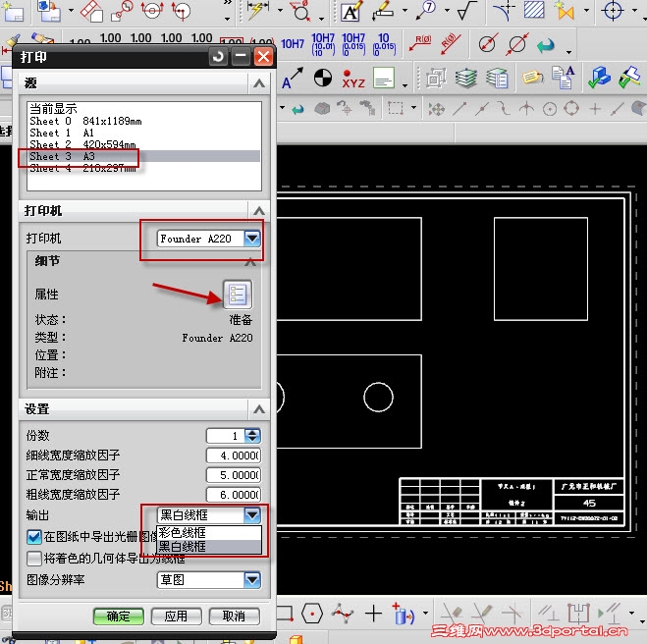Open the green layer stack icon
The image size is (647, 644).
point(466,78)
